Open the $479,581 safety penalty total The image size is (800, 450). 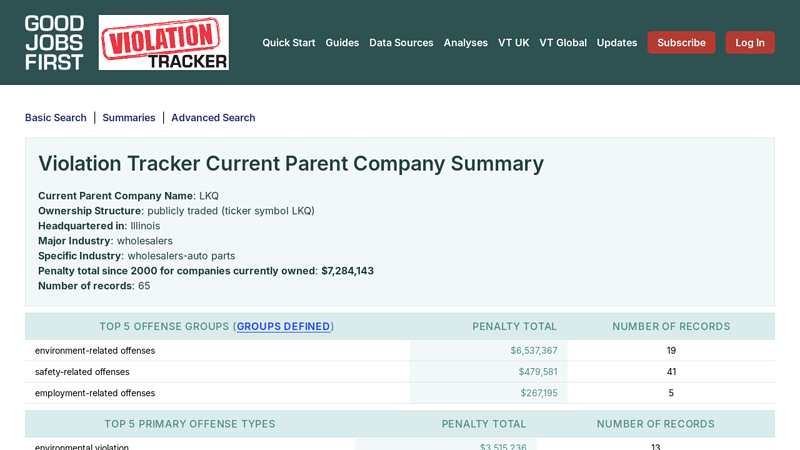(x=537, y=372)
